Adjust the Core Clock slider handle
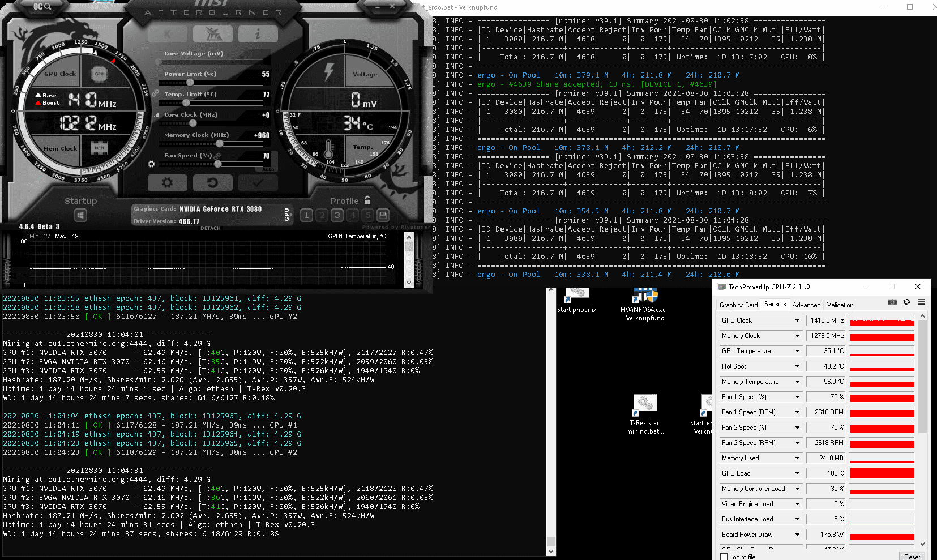 pos(193,123)
